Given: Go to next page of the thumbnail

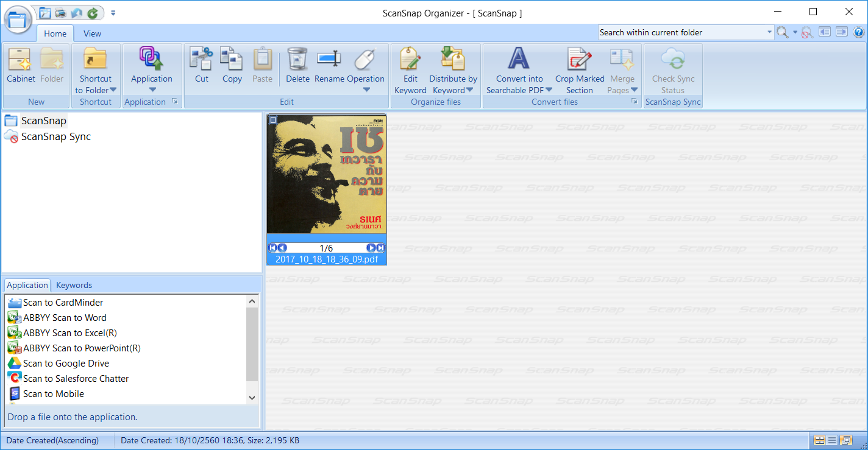Looking at the screenshot, I should coord(371,248).
